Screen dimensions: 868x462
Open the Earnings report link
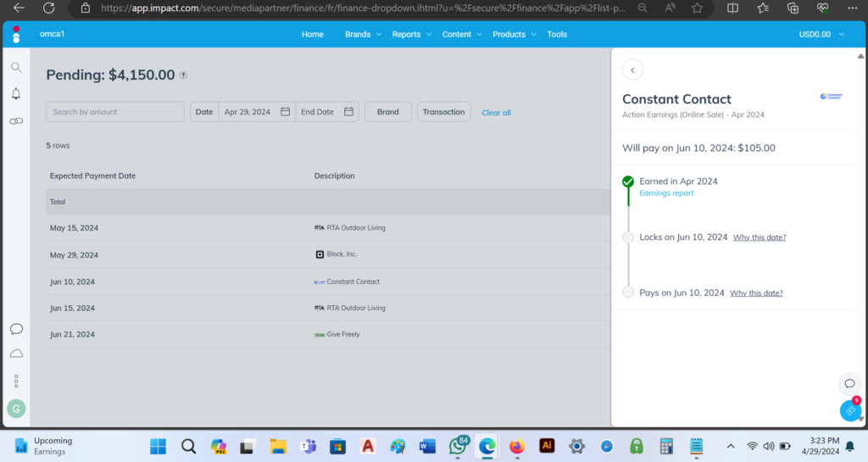666,193
